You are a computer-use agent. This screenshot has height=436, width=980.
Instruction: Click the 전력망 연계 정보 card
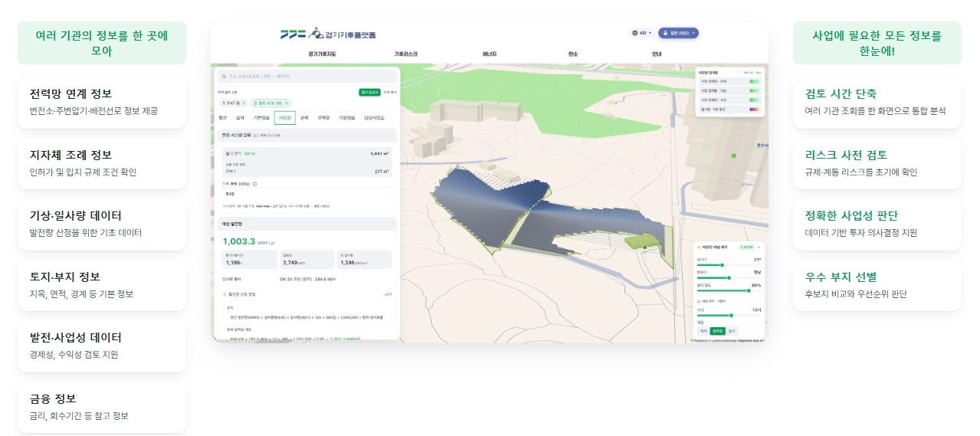tap(102, 102)
